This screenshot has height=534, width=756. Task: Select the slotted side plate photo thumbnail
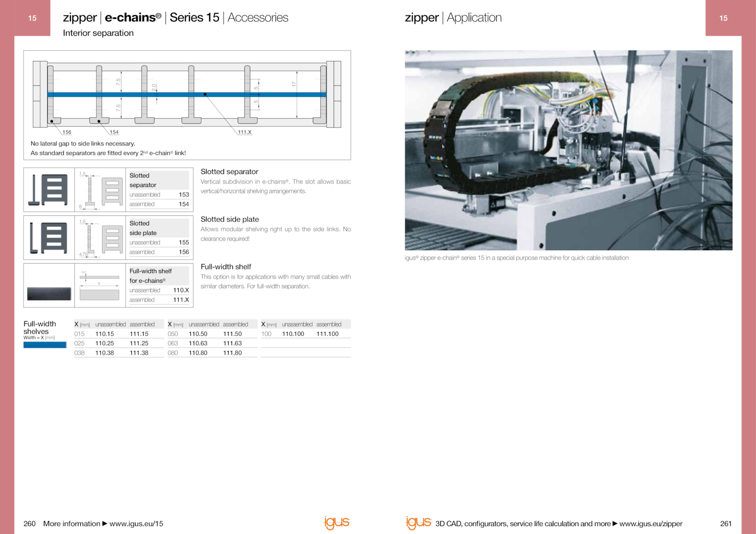coord(49,238)
